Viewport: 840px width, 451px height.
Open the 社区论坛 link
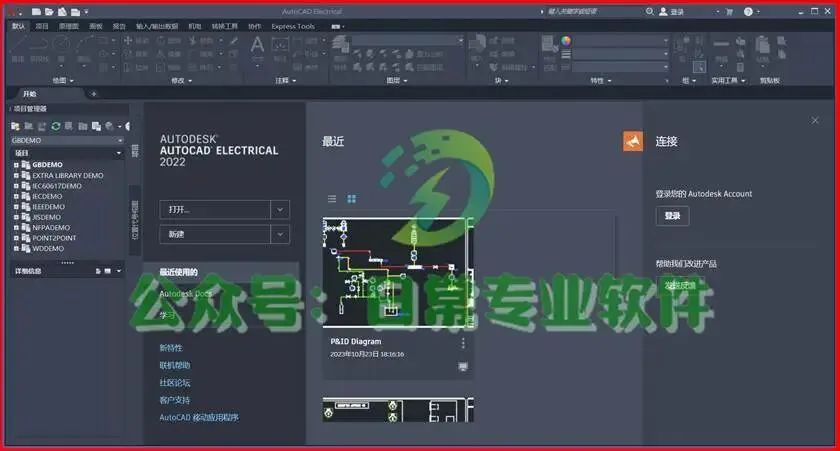click(x=175, y=382)
